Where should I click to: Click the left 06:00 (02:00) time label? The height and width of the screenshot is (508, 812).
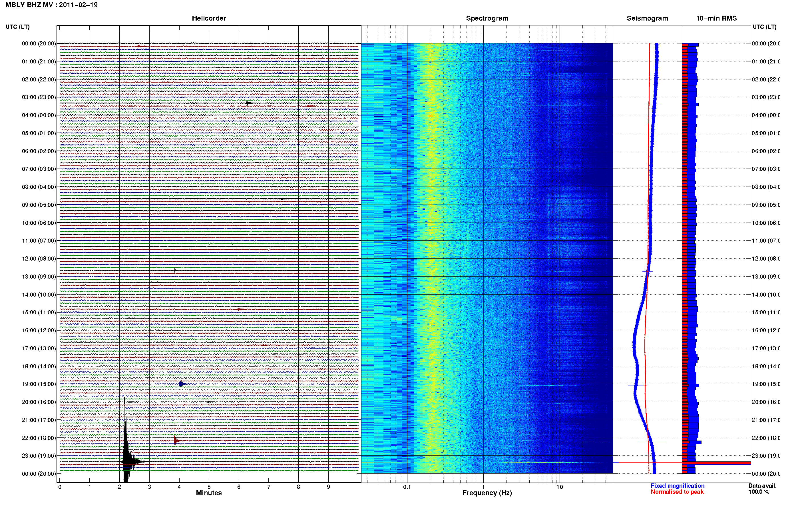[x=39, y=151]
